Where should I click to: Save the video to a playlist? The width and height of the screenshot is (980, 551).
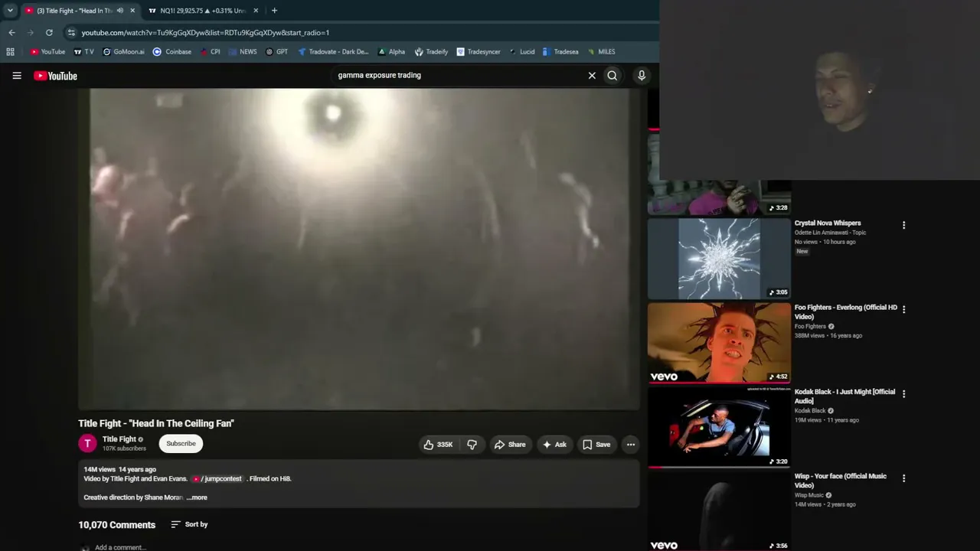596,445
